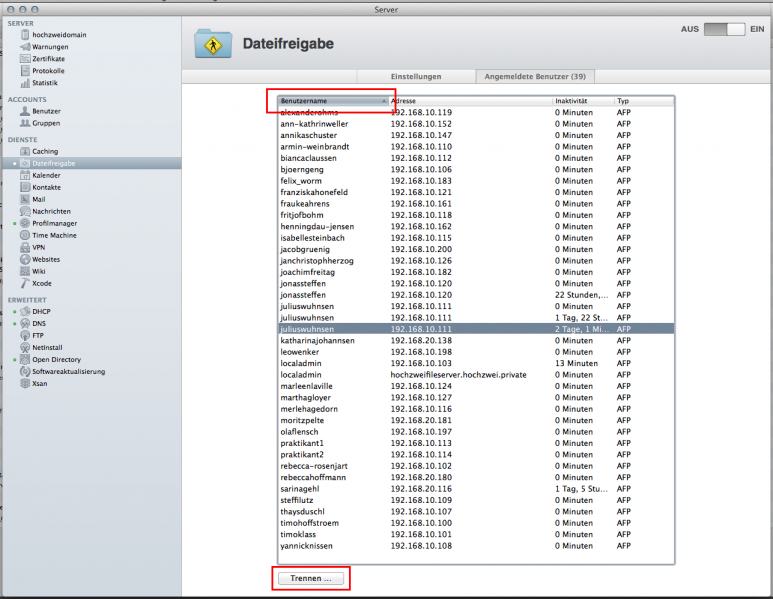
Task: Select the Kalender service
Action: click(x=46, y=175)
